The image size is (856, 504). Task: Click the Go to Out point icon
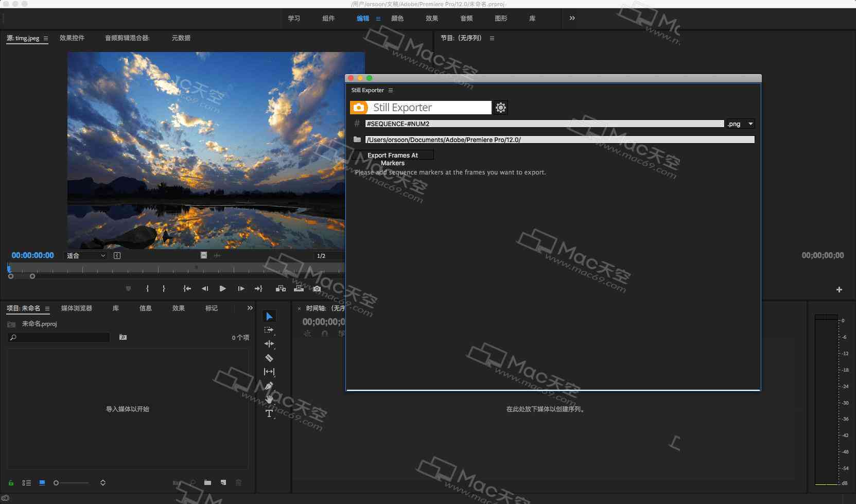point(258,289)
